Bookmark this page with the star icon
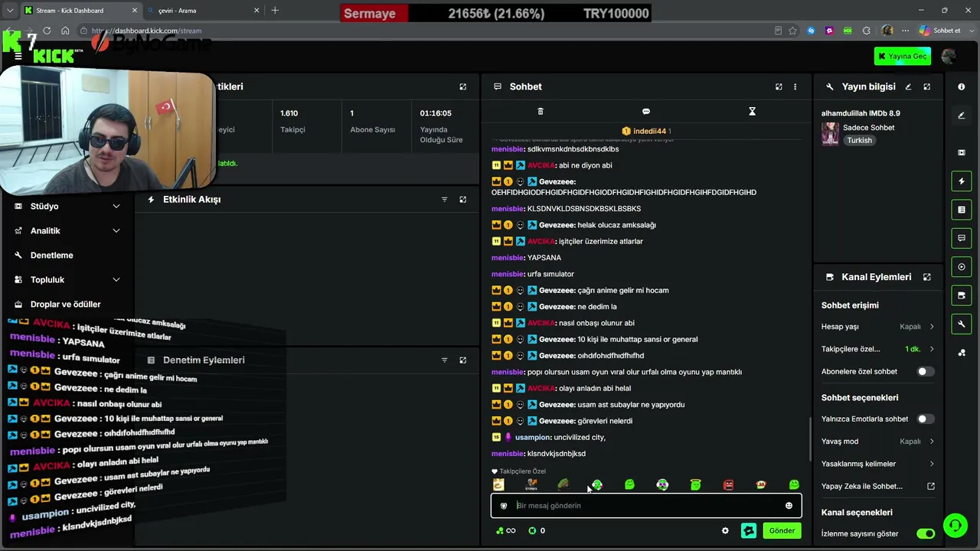This screenshot has height=551, width=980. (x=792, y=31)
